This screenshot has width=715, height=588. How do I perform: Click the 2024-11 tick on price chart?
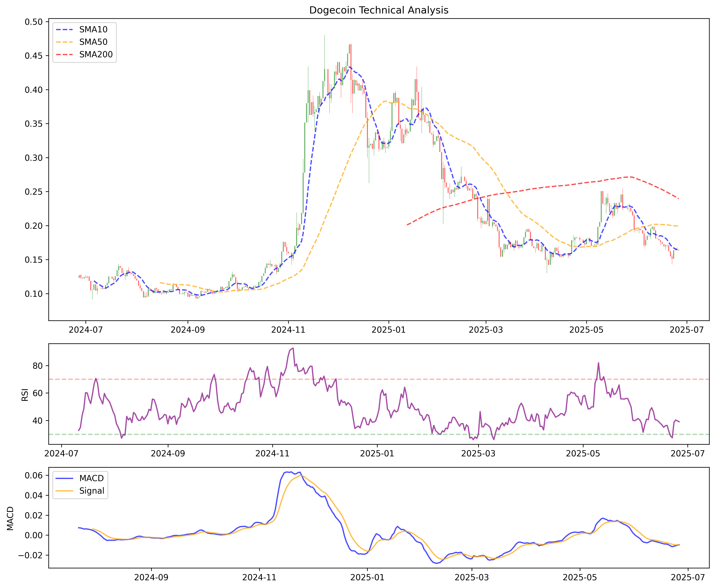pos(288,330)
